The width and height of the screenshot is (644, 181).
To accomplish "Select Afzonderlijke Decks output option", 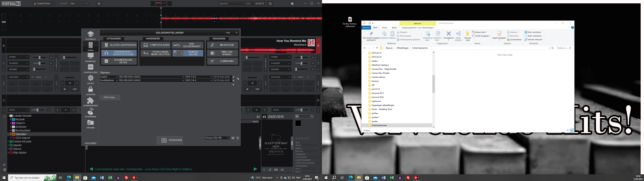I will 119,61.
